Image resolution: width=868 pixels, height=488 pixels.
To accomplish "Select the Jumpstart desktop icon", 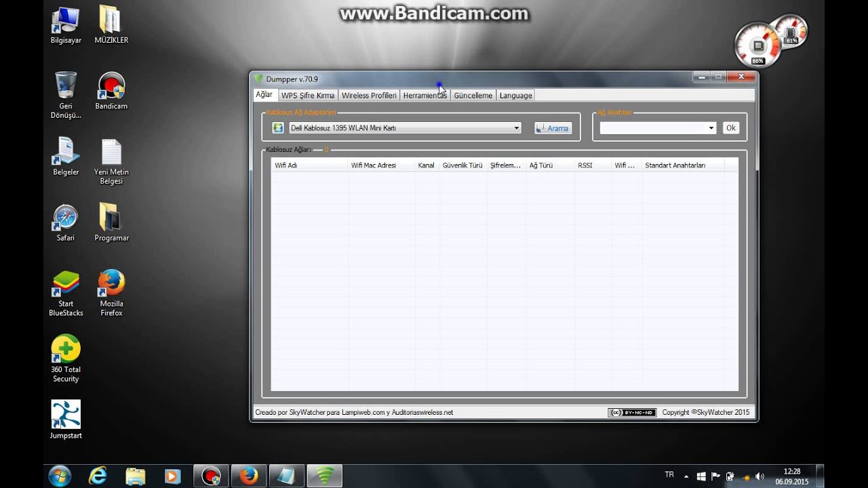I will (66, 420).
